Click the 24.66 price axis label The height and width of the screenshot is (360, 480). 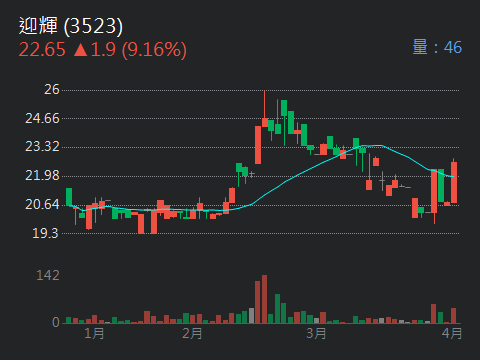[x=42, y=118]
